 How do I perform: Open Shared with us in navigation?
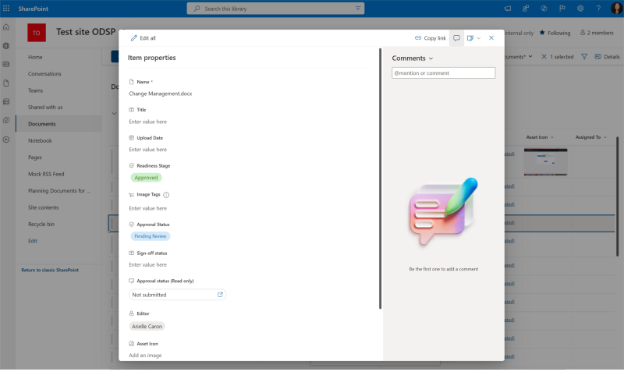pos(45,107)
